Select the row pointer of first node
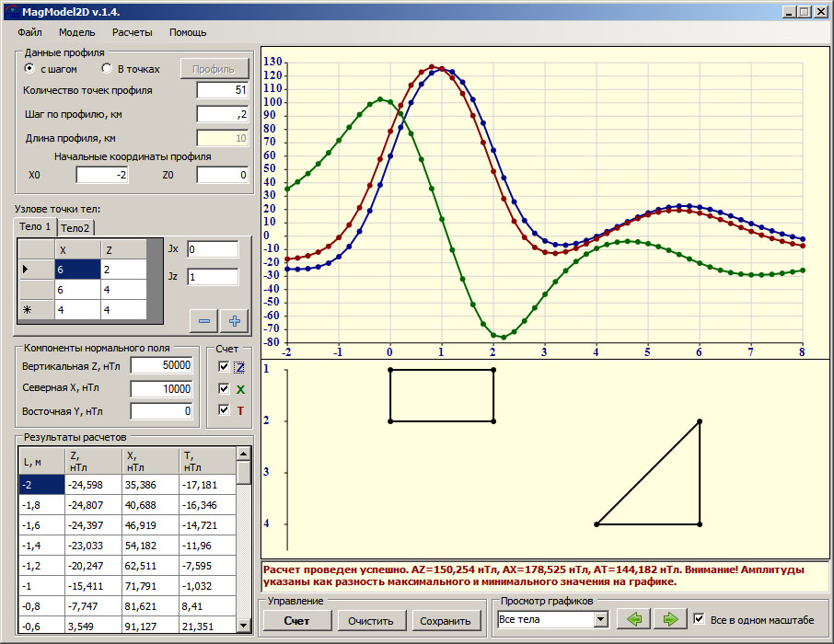 pos(36,269)
